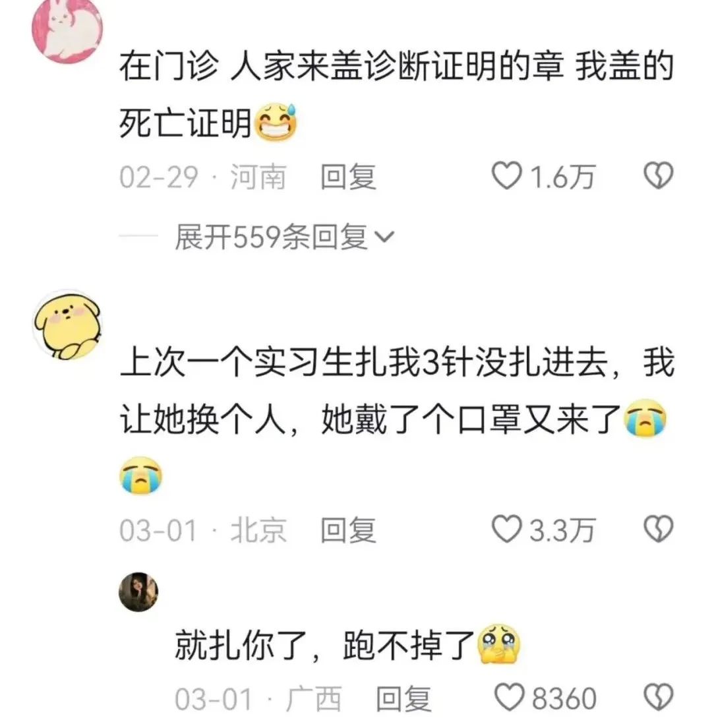
Task: Tap broken heart on the 北京 comment
Action: click(x=658, y=529)
